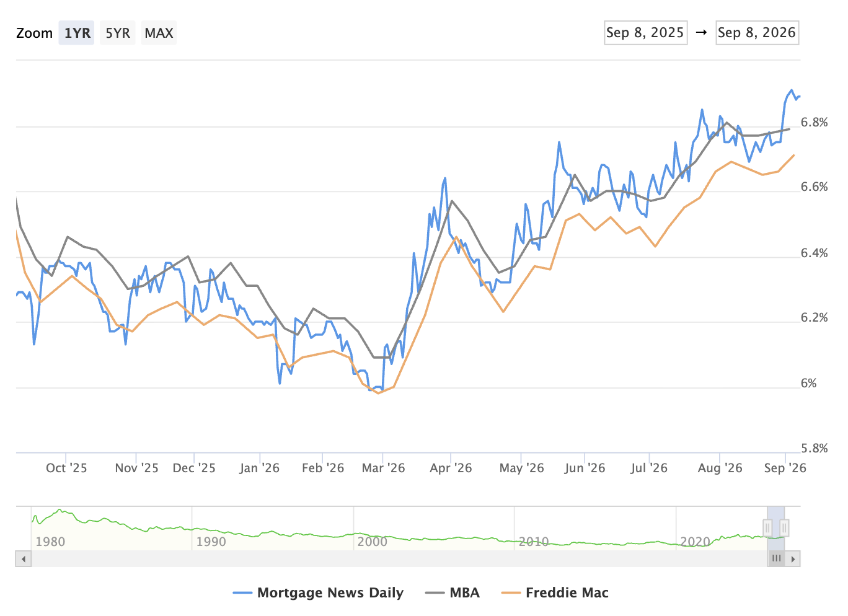Grab the navigator scrollbar thumb
Image resolution: width=848 pixels, height=616 pixels.
pos(776,559)
